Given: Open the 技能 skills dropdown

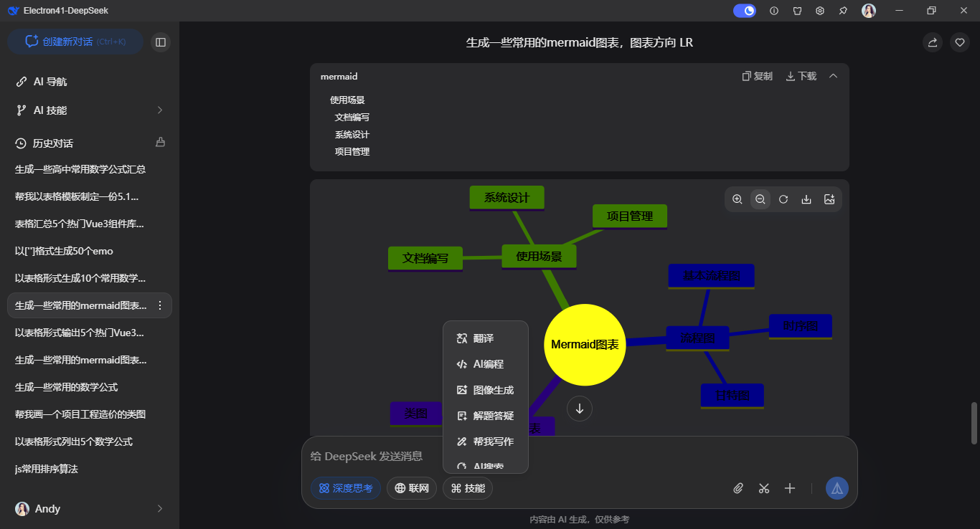Looking at the screenshot, I should (468, 488).
